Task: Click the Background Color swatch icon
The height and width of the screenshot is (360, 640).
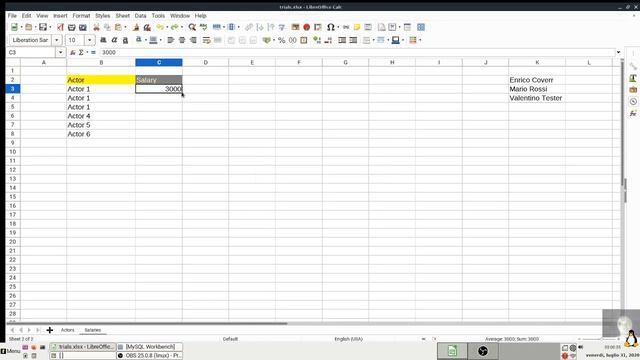Action: (x=153, y=40)
